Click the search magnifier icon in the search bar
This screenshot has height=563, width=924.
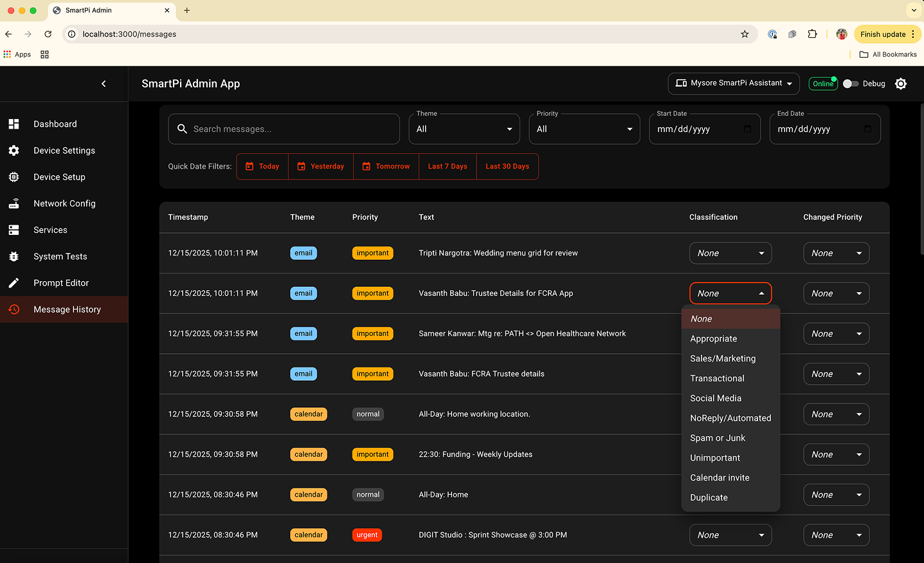[x=182, y=129]
